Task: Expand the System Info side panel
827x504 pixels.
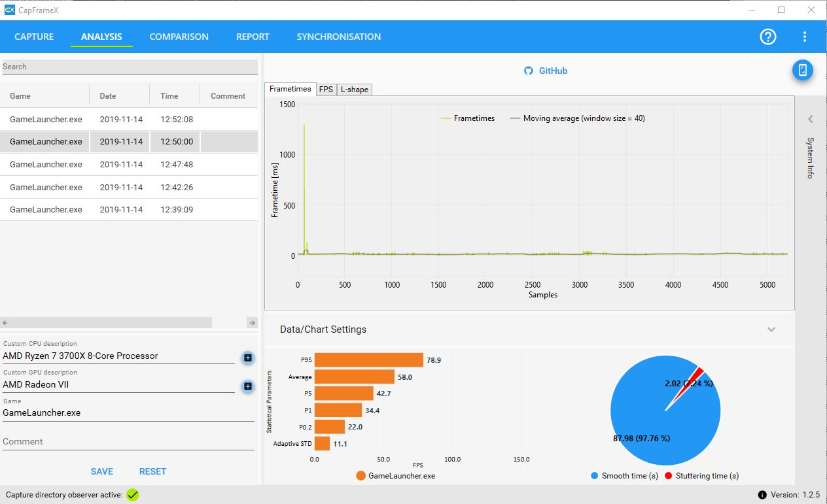Action: point(811,119)
